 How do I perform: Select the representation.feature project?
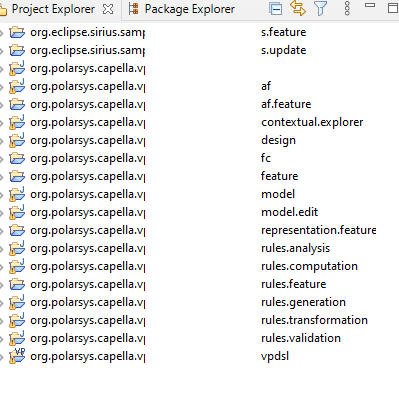point(203,230)
